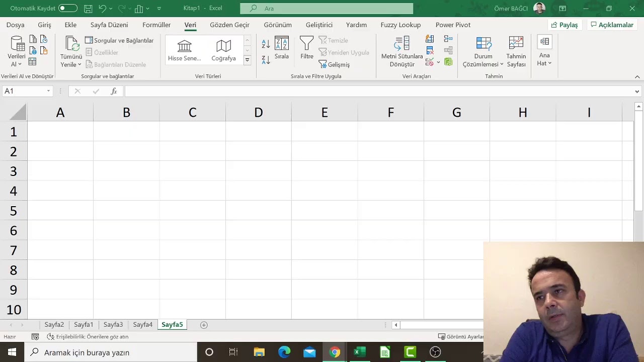
Task: Sort A to Z ascending
Action: click(x=266, y=44)
